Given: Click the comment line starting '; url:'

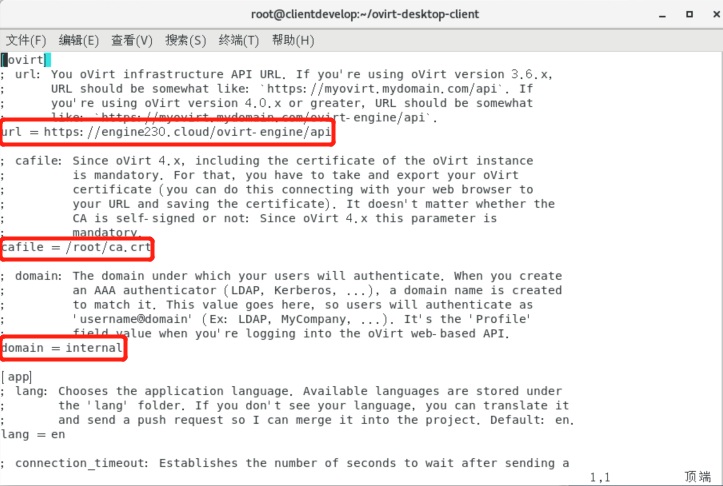Looking at the screenshot, I should [277, 75].
